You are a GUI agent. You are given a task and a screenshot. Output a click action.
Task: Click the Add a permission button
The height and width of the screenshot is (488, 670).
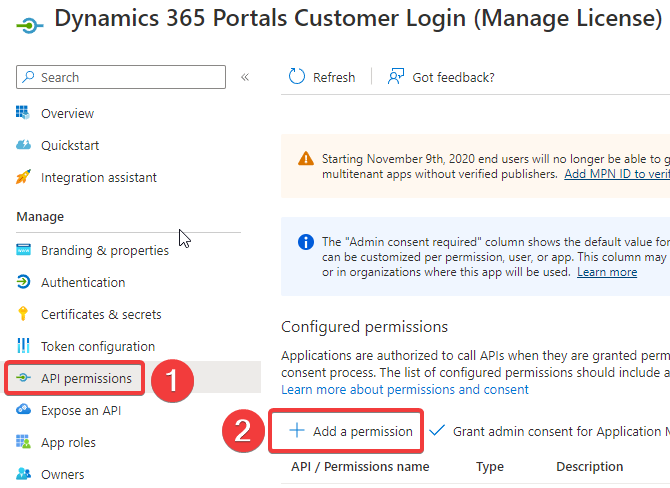point(351,431)
